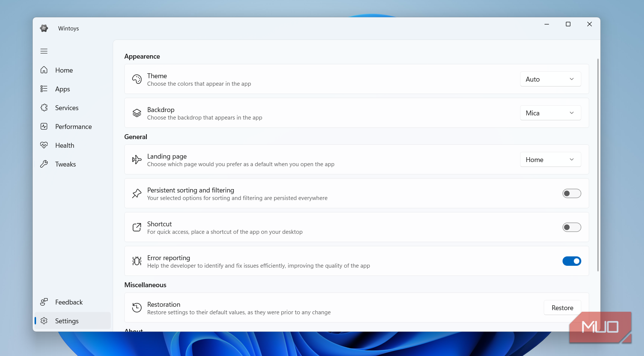Open the Tweaks page
Screen dimensions: 644x356
click(x=73, y=164)
